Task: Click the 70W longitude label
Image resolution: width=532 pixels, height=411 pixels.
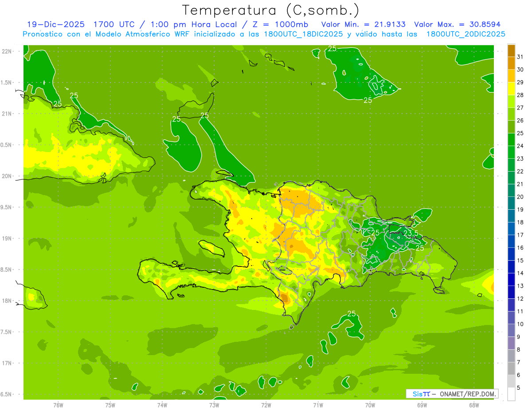Action: pos(370,405)
